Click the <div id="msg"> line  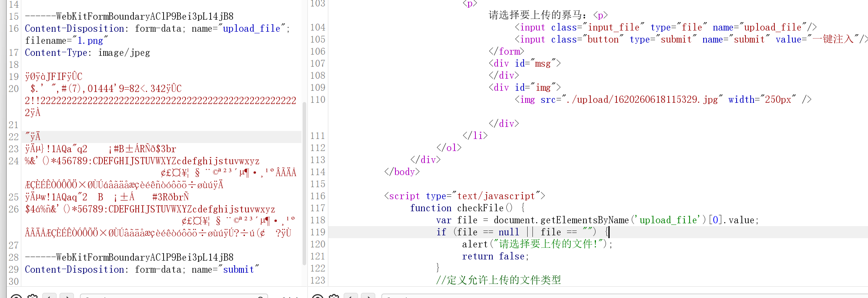pos(524,63)
